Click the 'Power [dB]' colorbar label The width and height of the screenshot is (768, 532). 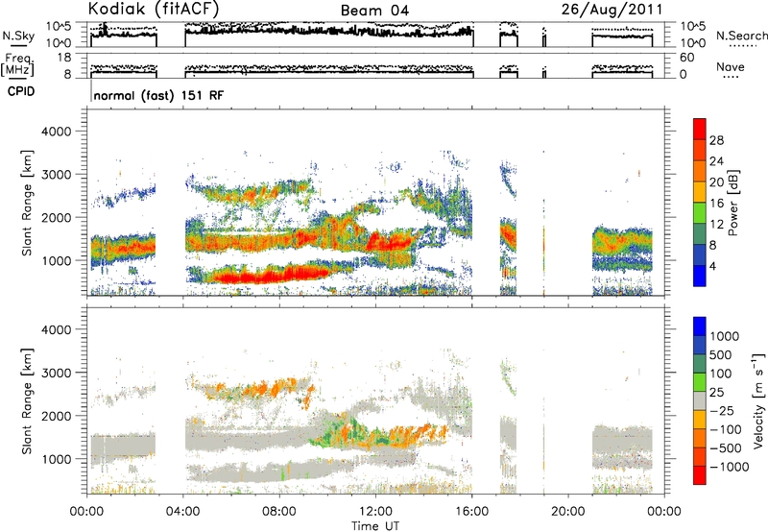732,203
